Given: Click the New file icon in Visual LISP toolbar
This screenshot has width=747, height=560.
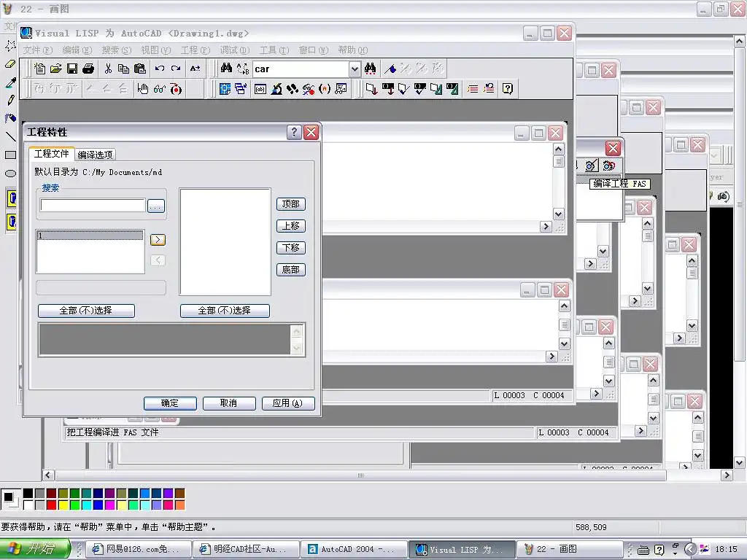Looking at the screenshot, I should [x=40, y=69].
